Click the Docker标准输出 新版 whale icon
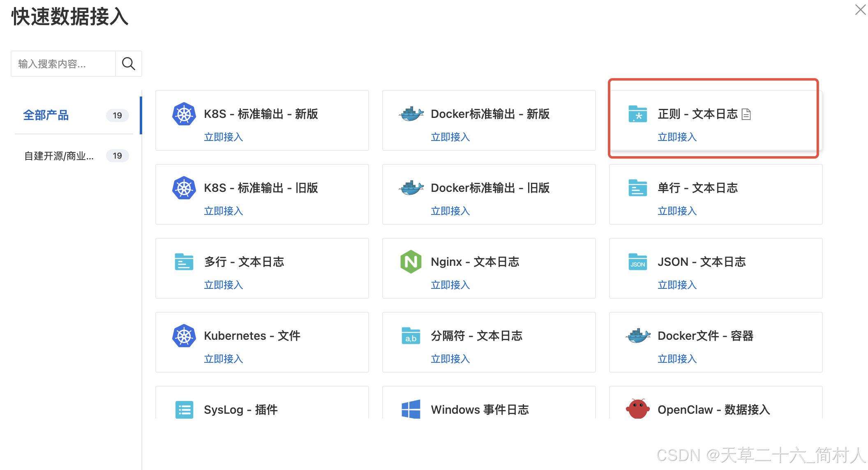Image resolution: width=868 pixels, height=470 pixels. (411, 114)
